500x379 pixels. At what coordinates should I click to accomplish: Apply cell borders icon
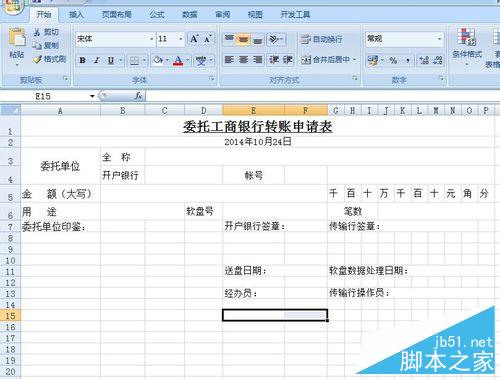point(134,60)
